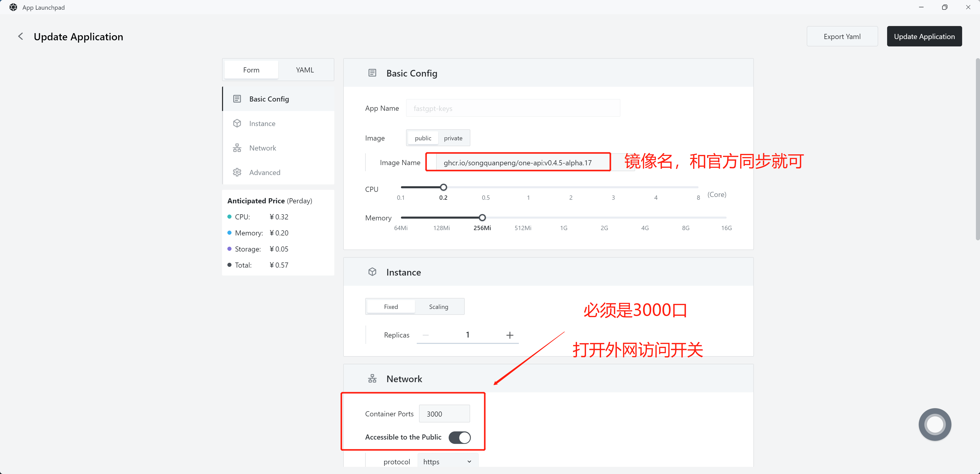
Task: Toggle the Accessible to the Public switch
Action: 460,438
